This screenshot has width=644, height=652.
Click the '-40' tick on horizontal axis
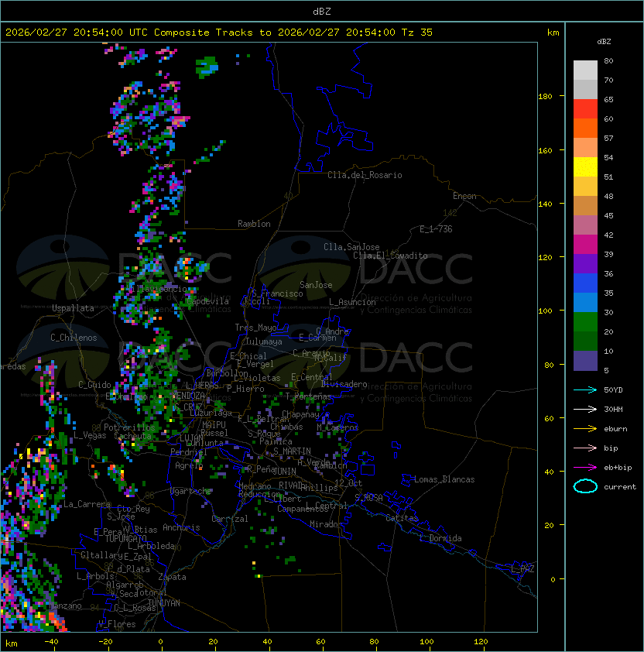pos(51,642)
